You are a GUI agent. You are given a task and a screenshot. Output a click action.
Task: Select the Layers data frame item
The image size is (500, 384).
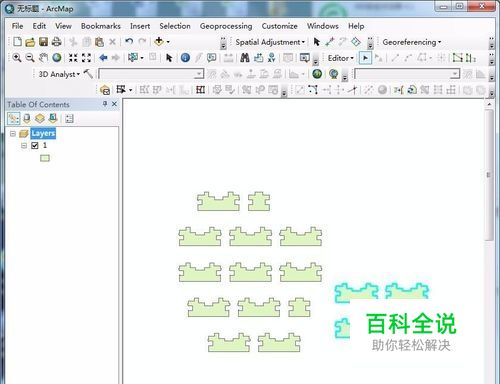click(43, 133)
